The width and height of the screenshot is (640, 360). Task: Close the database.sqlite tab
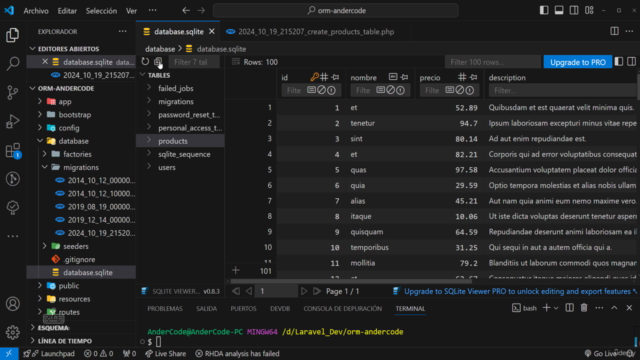pos(212,31)
